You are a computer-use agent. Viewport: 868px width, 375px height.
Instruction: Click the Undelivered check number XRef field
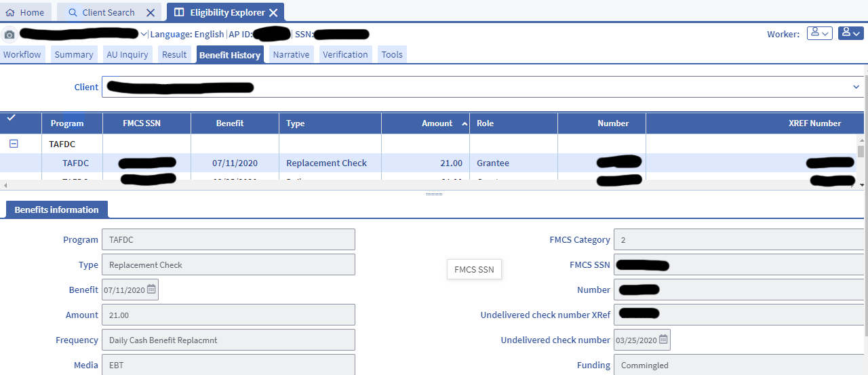coord(739,315)
